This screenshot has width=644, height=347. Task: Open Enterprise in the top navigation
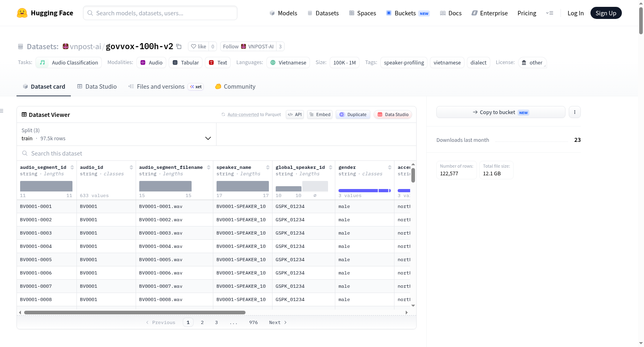click(489, 13)
